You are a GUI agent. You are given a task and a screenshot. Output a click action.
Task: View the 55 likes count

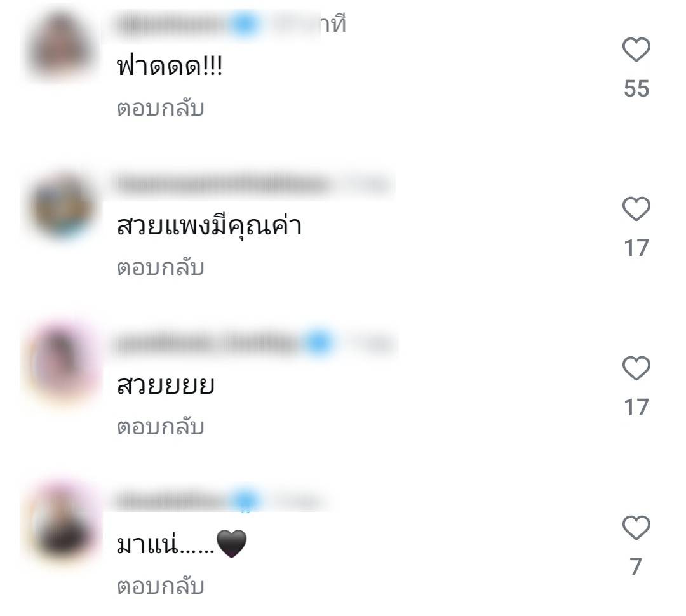click(x=636, y=88)
